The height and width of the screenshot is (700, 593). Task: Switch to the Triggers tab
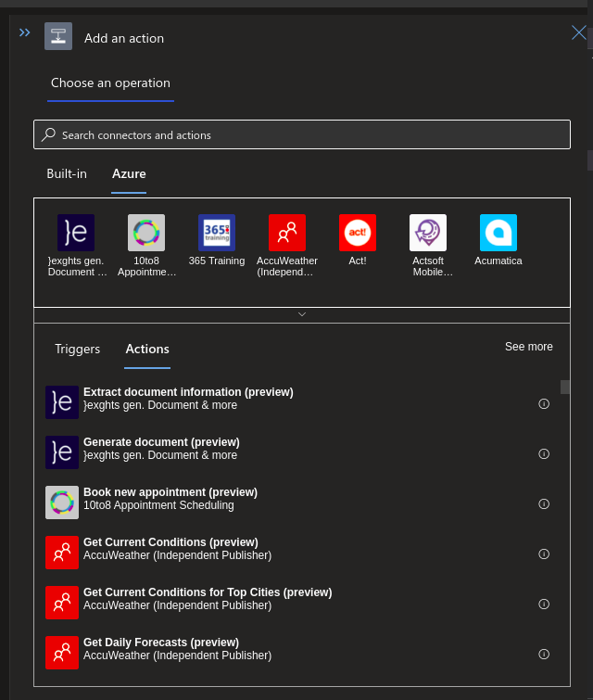[77, 350]
